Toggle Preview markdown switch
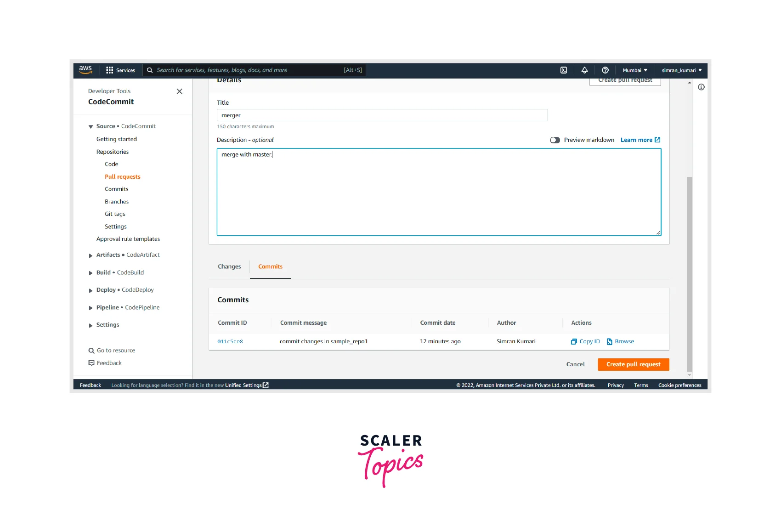 coord(555,140)
